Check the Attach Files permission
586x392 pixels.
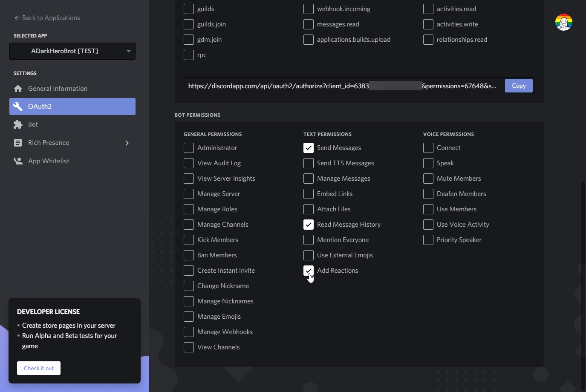(x=309, y=209)
